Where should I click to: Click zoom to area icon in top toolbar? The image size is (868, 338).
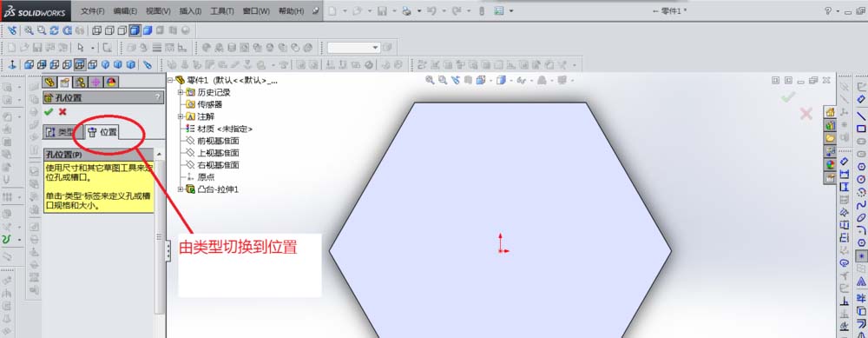click(42, 30)
